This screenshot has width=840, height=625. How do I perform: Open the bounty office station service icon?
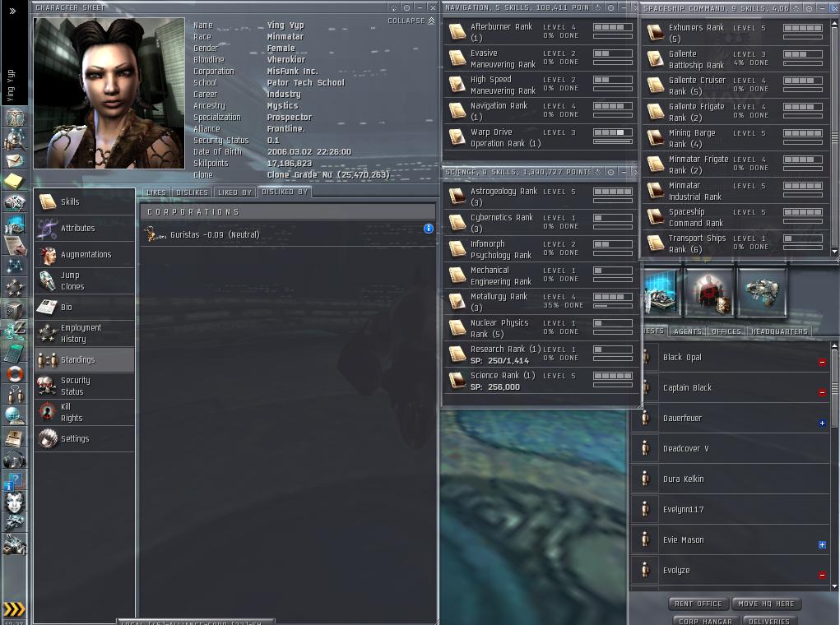coord(710,293)
